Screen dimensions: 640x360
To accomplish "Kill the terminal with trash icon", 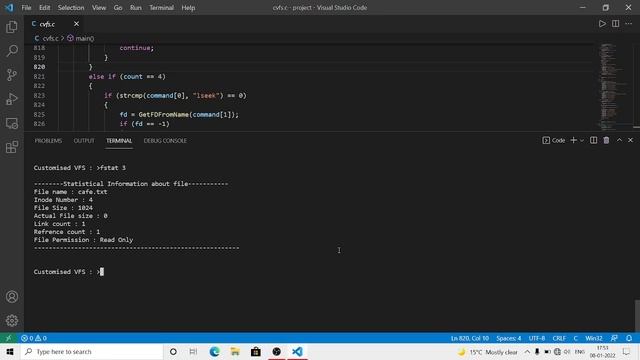I will [x=607, y=140].
